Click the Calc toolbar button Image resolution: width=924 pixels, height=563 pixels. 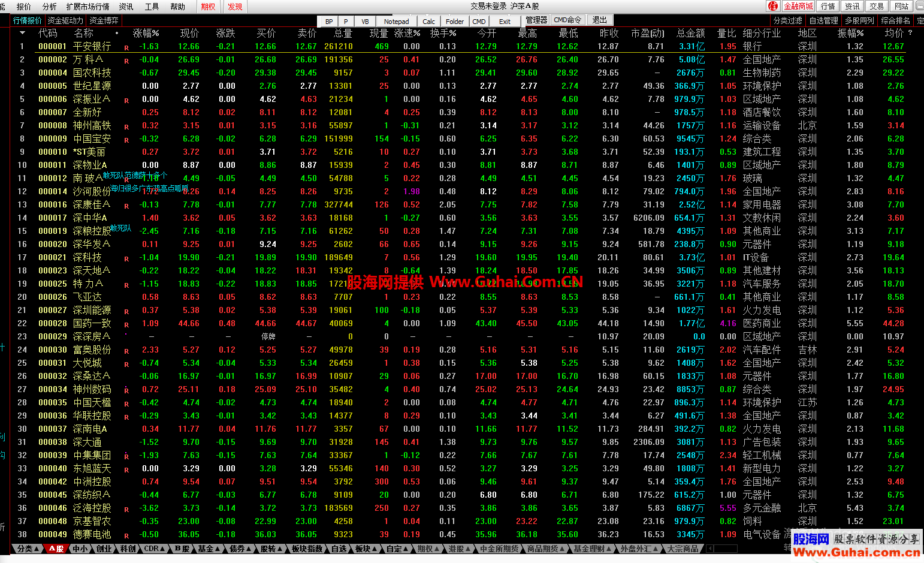coord(429,21)
